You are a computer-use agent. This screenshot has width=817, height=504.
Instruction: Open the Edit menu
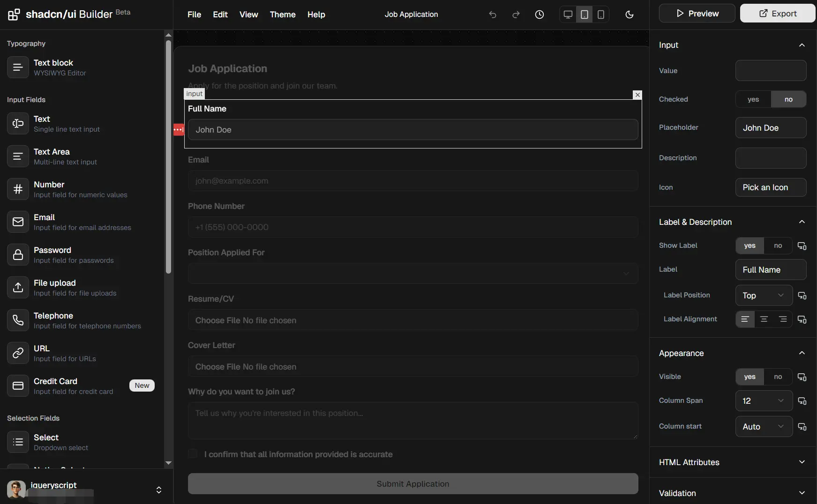(x=220, y=15)
